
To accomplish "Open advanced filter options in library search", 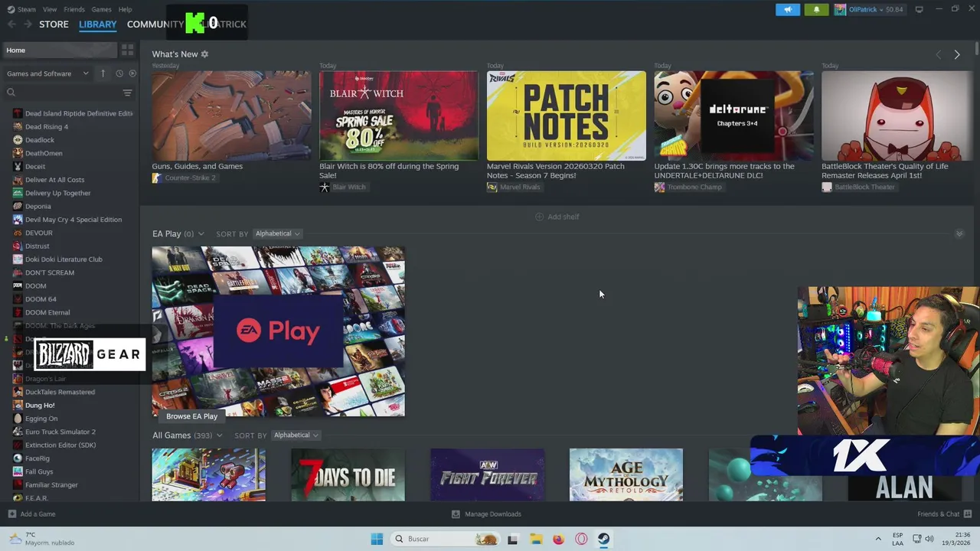I will pos(128,93).
